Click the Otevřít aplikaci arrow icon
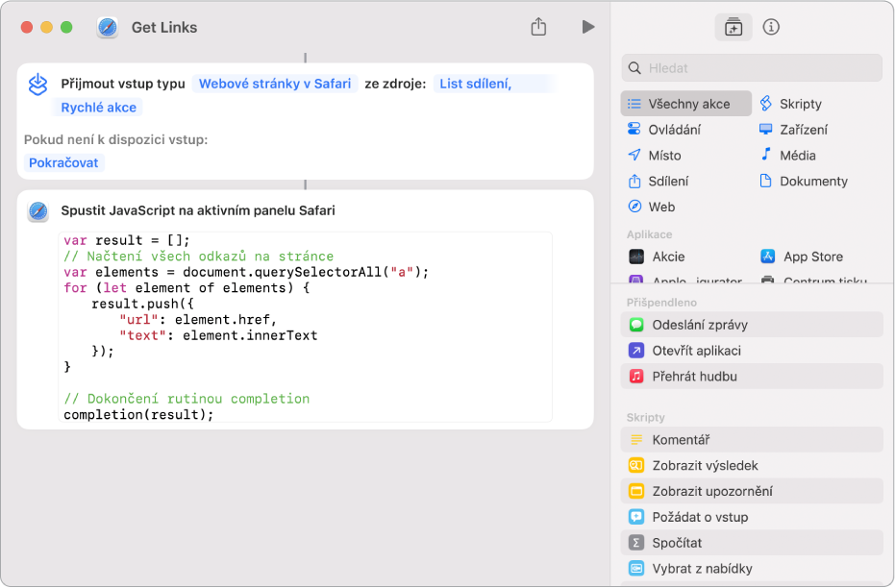This screenshot has width=895, height=588. [x=636, y=351]
